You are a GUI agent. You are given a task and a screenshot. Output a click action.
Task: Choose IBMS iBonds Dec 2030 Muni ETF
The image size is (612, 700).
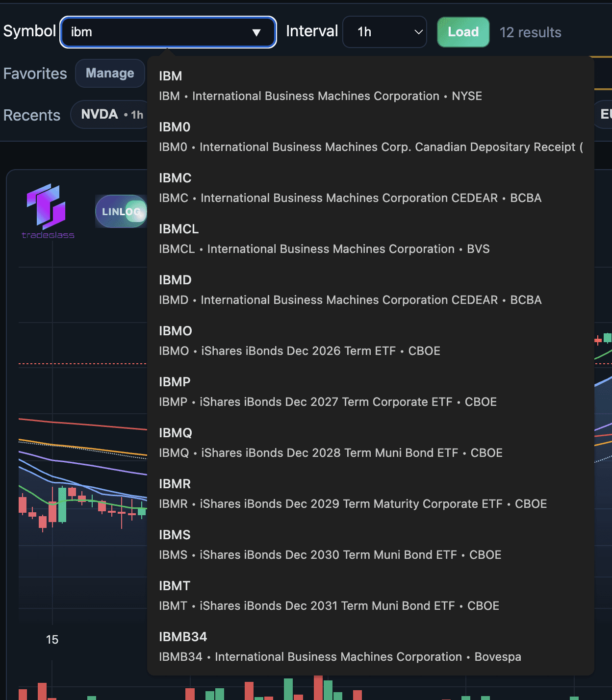tap(371, 545)
